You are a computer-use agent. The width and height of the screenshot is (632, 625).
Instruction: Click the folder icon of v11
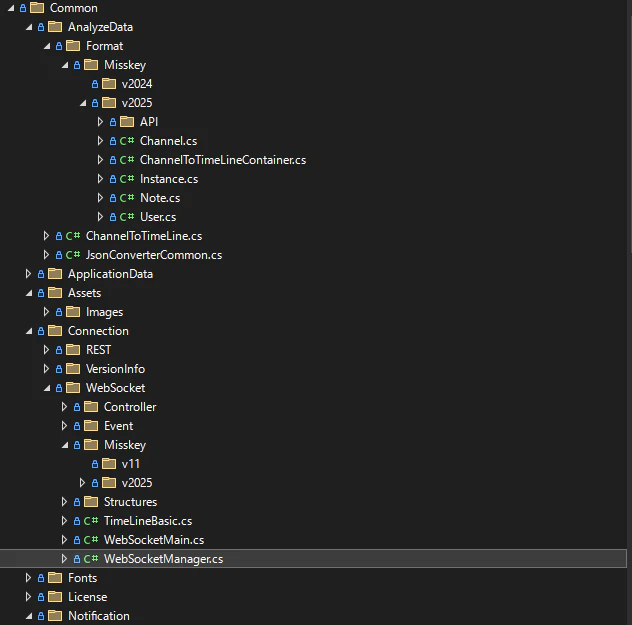point(109,463)
